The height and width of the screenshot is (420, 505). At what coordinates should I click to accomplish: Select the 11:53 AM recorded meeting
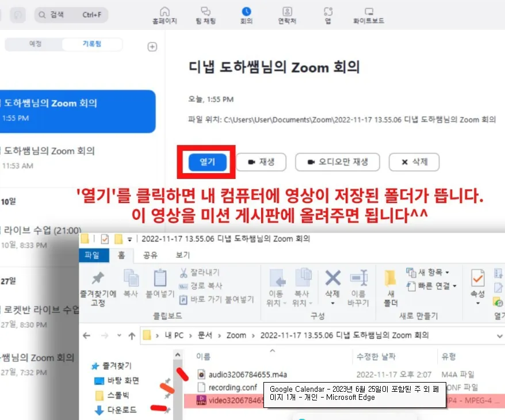pyautogui.click(x=77, y=158)
